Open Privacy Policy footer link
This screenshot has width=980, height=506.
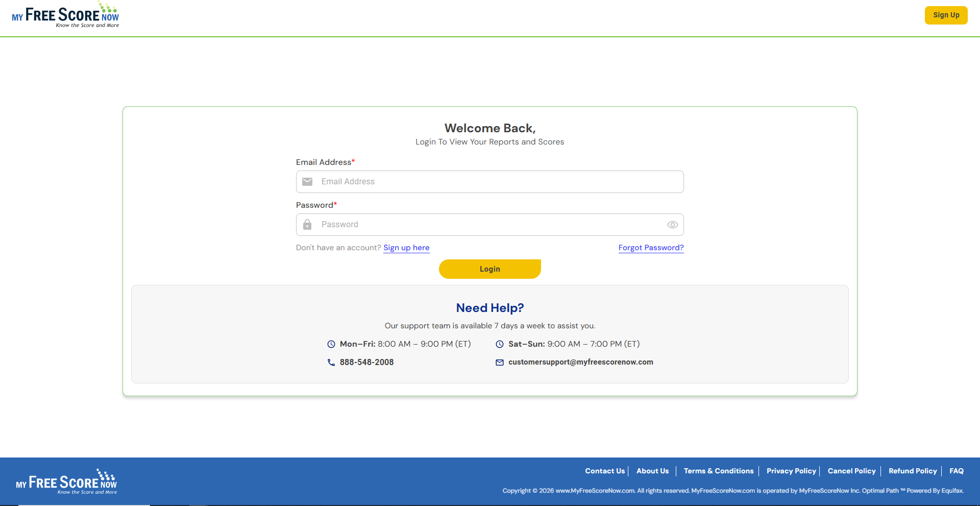791,471
